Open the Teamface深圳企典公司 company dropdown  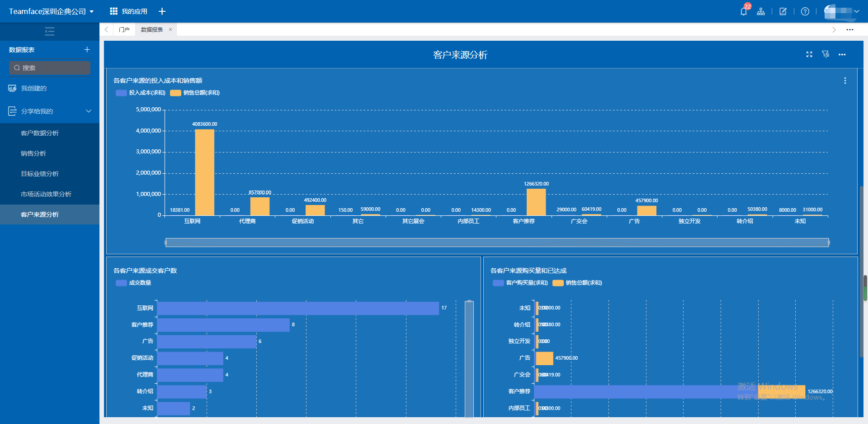click(51, 11)
